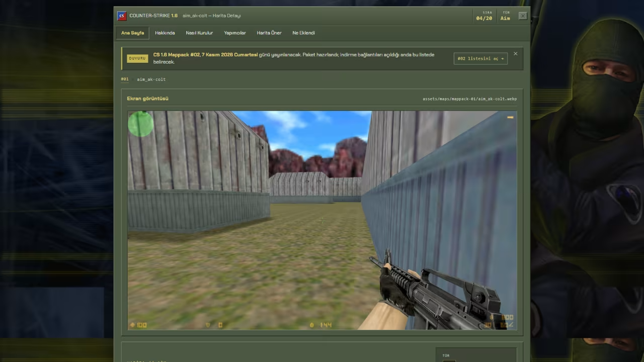This screenshot has width=644, height=362.
Task: Click the yellow DUYURU badge
Action: click(x=137, y=58)
